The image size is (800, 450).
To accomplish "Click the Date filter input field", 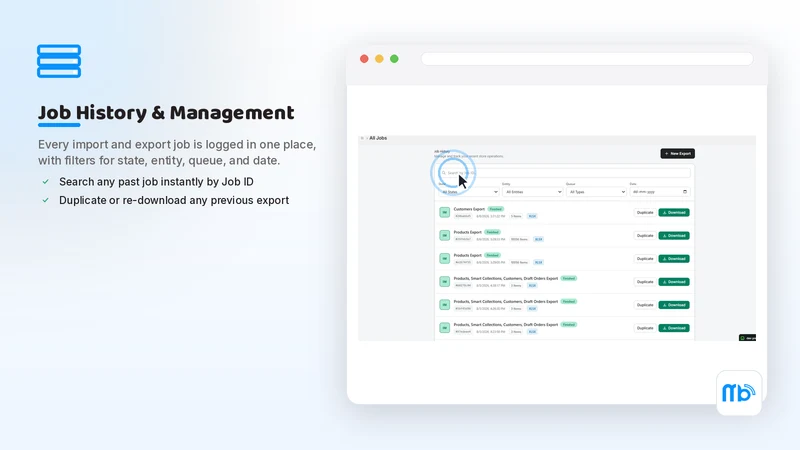I will pos(660,192).
